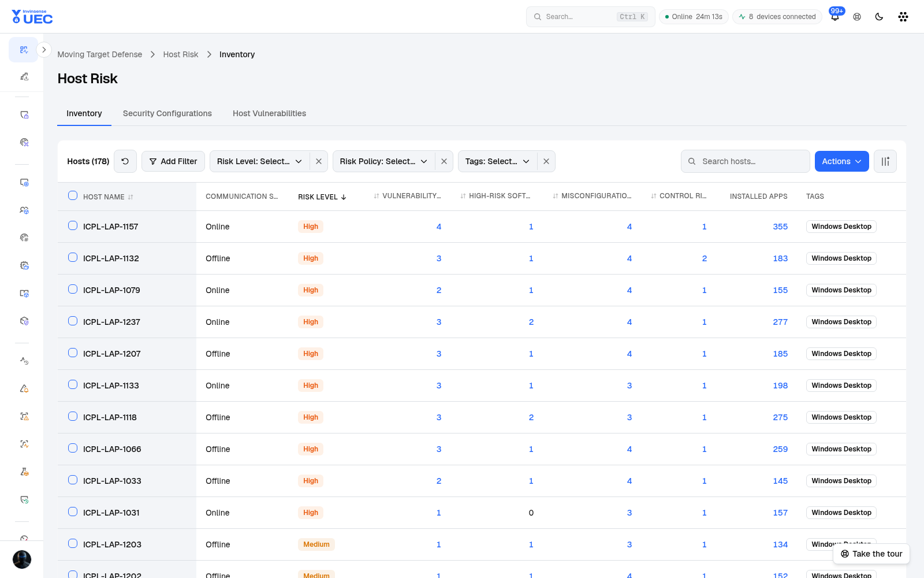Open the column settings icon
Viewport: 924px width, 578px height.
(885, 161)
